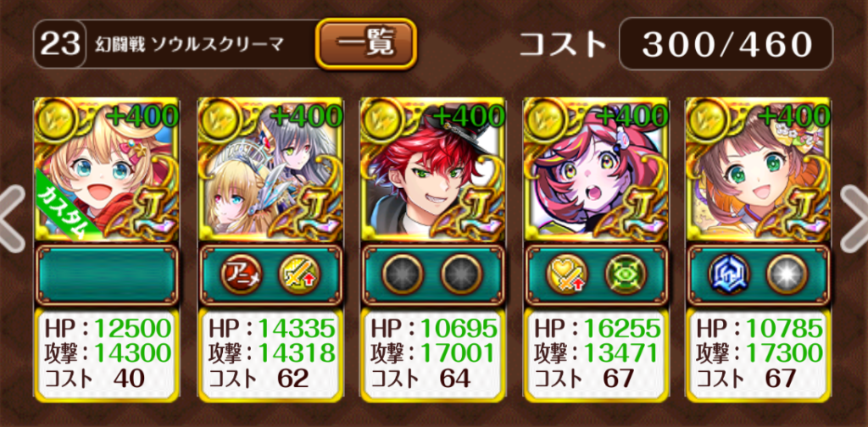
Task: Click the heart sword crystal on fourth card
Action: tap(567, 274)
